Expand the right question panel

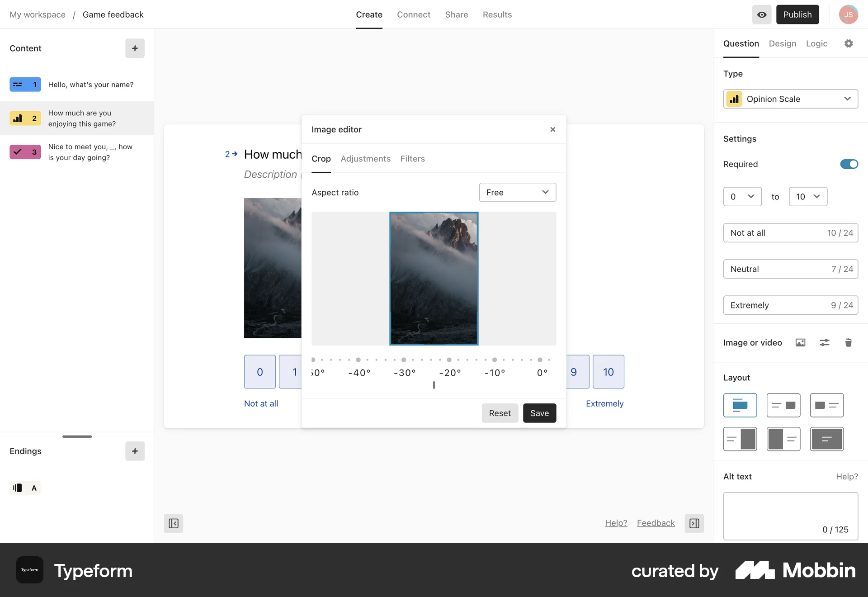[x=694, y=523]
